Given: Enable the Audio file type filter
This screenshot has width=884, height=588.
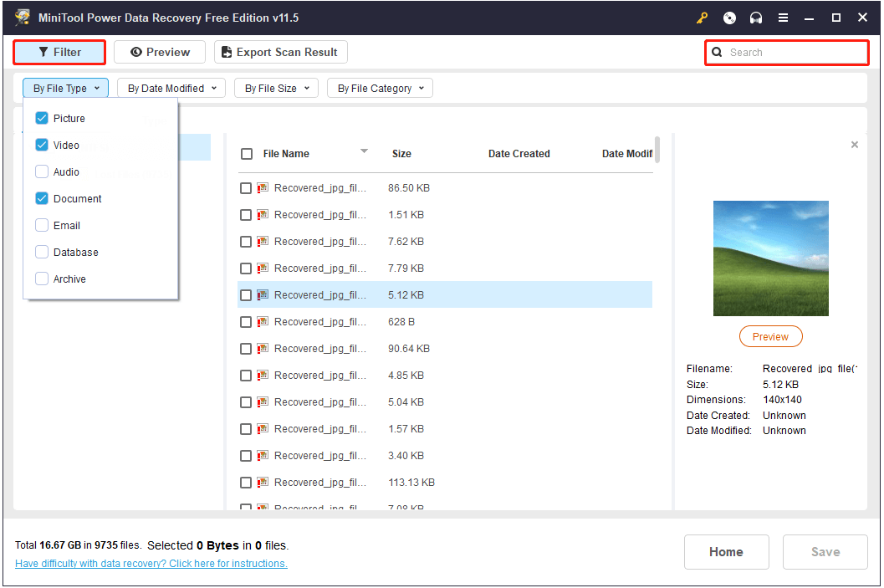Looking at the screenshot, I should [42, 172].
